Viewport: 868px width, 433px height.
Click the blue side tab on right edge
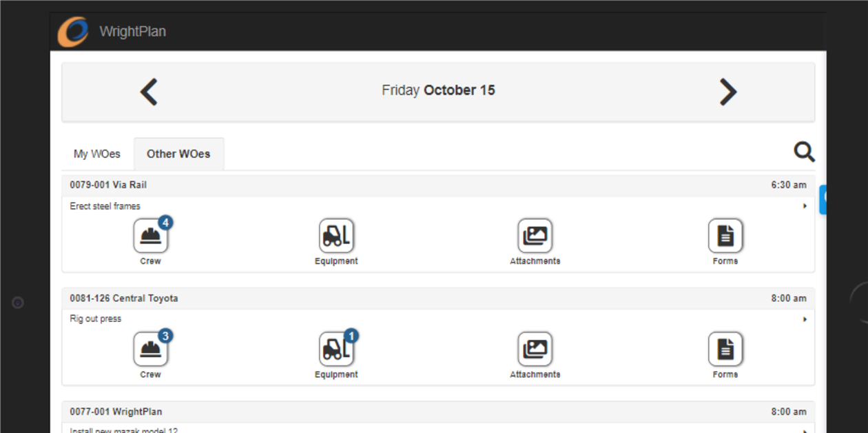[x=823, y=199]
